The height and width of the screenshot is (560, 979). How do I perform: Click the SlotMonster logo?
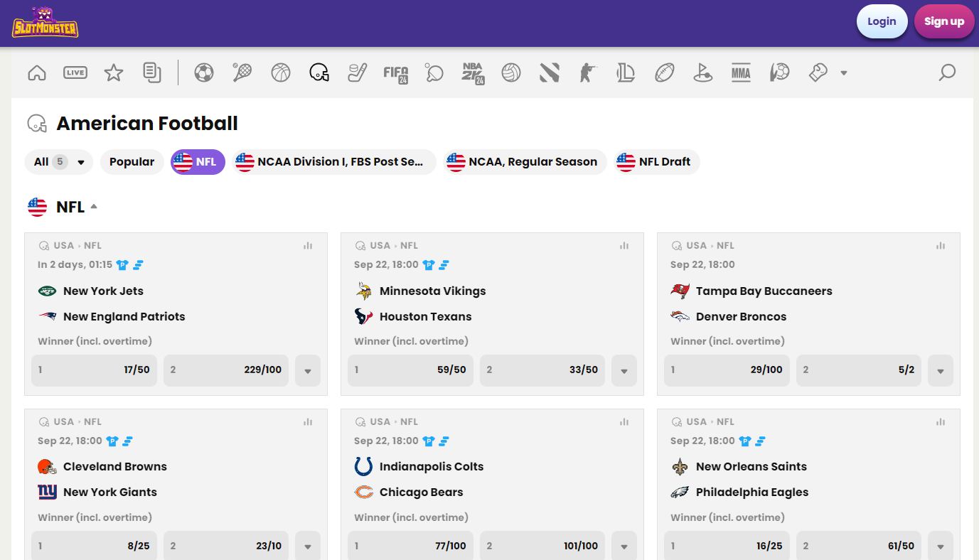[x=45, y=23]
